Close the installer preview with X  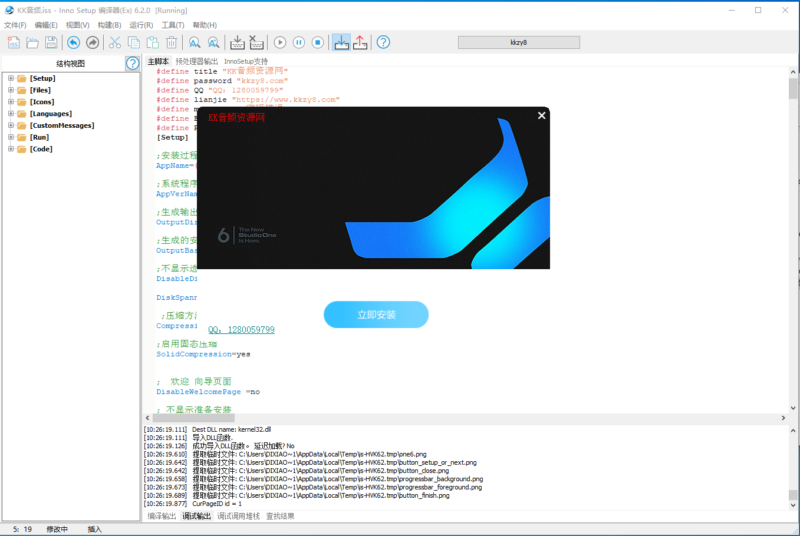pyautogui.click(x=542, y=116)
